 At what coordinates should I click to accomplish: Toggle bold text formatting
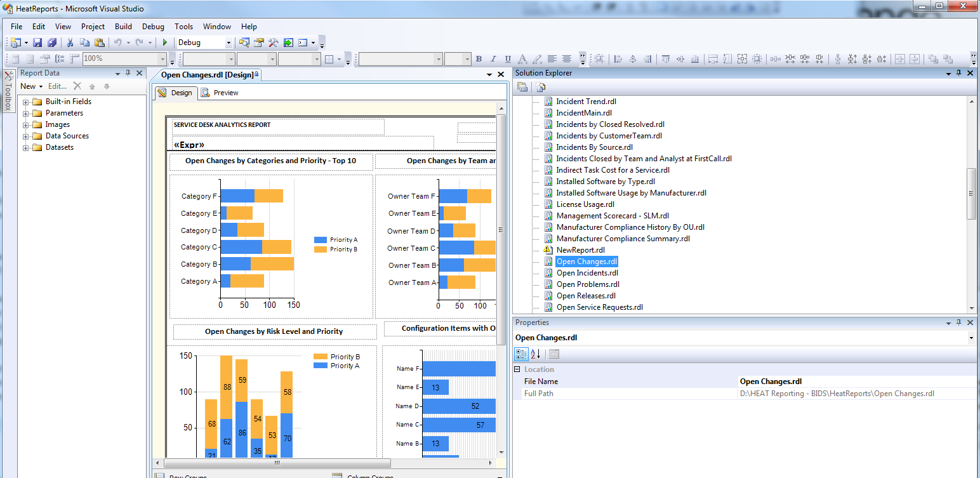479,58
